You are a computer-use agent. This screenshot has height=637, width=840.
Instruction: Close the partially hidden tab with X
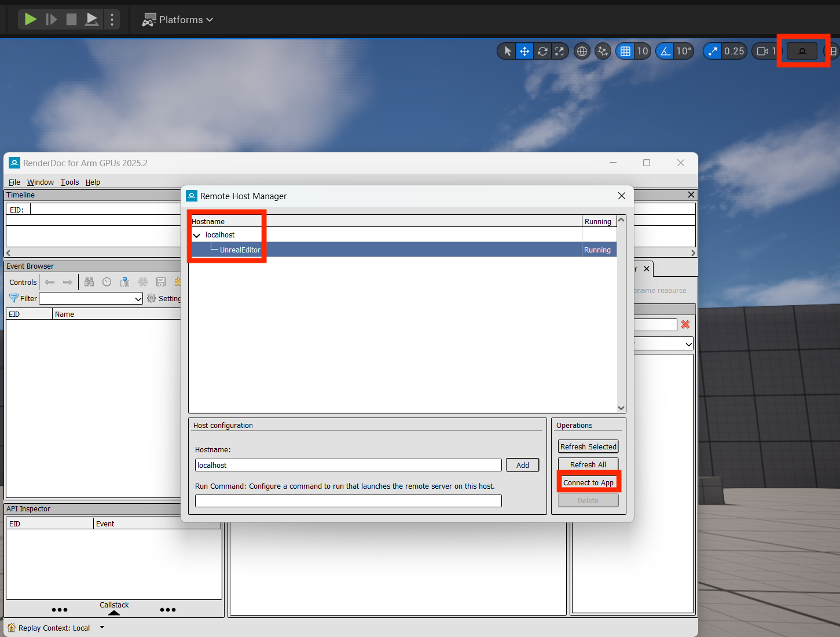647,269
